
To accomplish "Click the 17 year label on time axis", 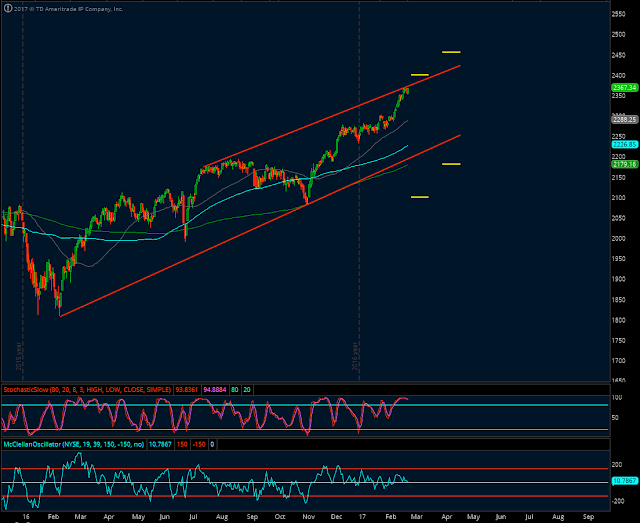I will pyautogui.click(x=362, y=517).
